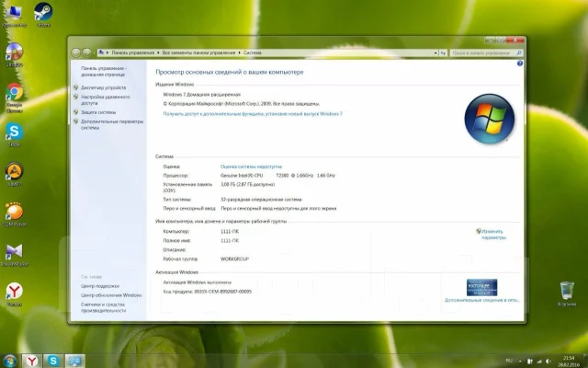Open Device Manager link in sidebar
This screenshot has width=588, height=368.
pyautogui.click(x=104, y=87)
